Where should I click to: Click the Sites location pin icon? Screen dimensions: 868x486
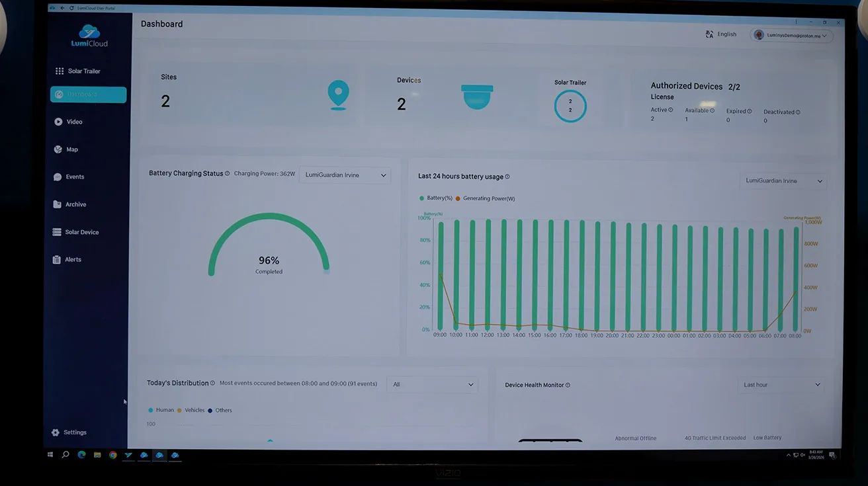pos(338,95)
